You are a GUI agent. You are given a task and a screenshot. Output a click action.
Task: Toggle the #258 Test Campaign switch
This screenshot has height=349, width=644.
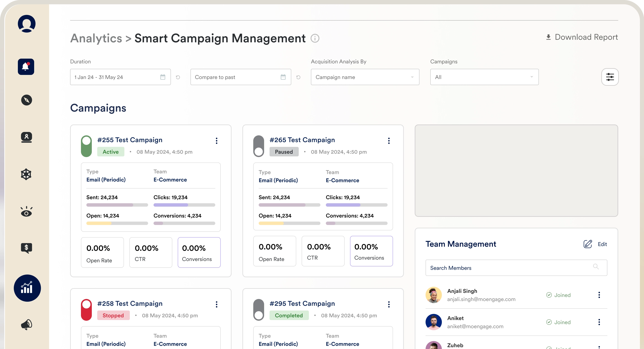click(87, 310)
